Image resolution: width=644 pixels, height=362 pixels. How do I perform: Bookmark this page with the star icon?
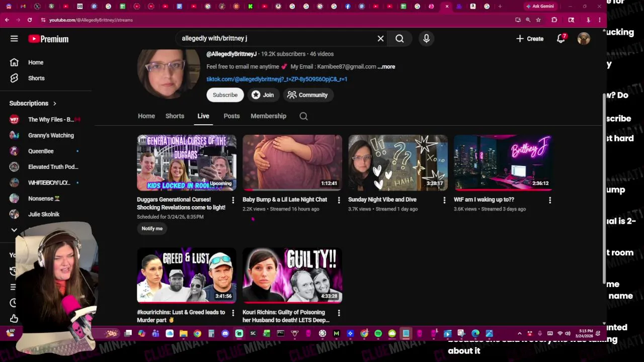coord(538,20)
